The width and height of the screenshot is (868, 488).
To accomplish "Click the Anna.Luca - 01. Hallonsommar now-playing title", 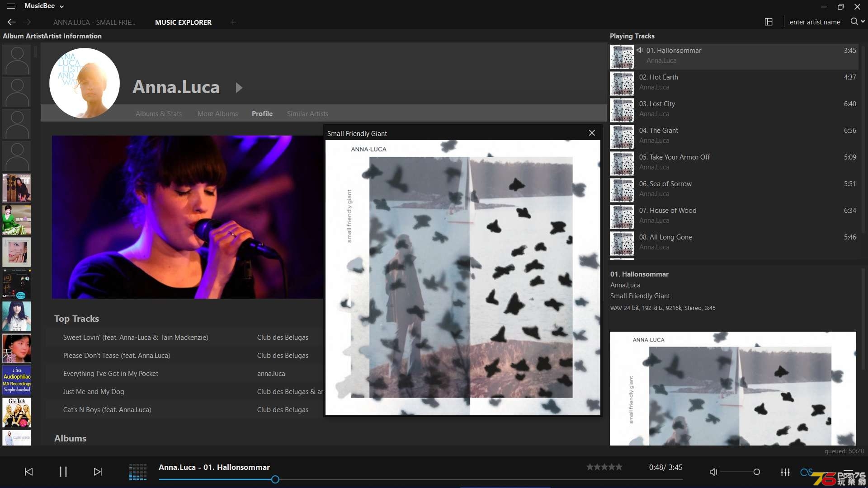I will (x=214, y=467).
